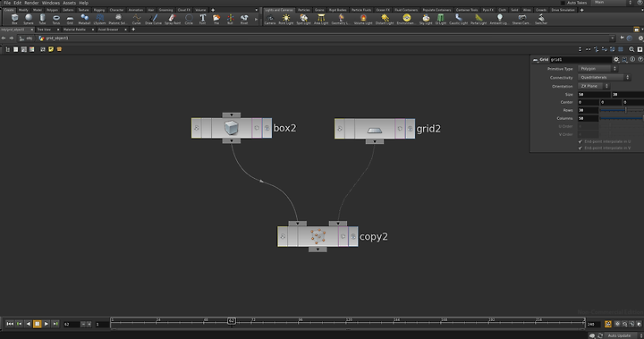Screen dimensions: 644x339
Task: Select the Tube shelf tool
Action: click(42, 19)
